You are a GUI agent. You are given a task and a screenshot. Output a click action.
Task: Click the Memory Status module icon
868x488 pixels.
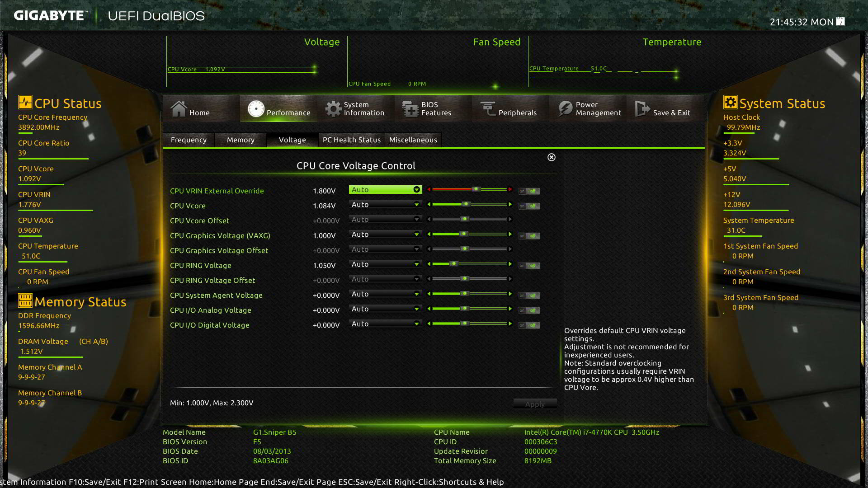click(25, 300)
